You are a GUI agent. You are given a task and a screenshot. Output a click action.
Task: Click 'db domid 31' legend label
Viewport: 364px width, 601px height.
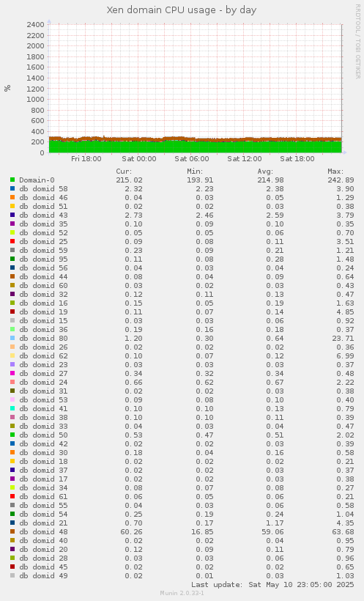pos(43,391)
